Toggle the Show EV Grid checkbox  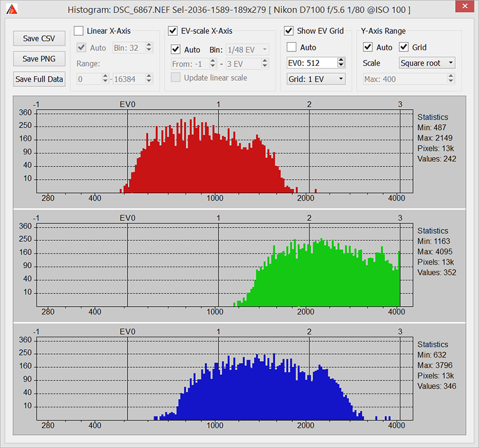(289, 31)
